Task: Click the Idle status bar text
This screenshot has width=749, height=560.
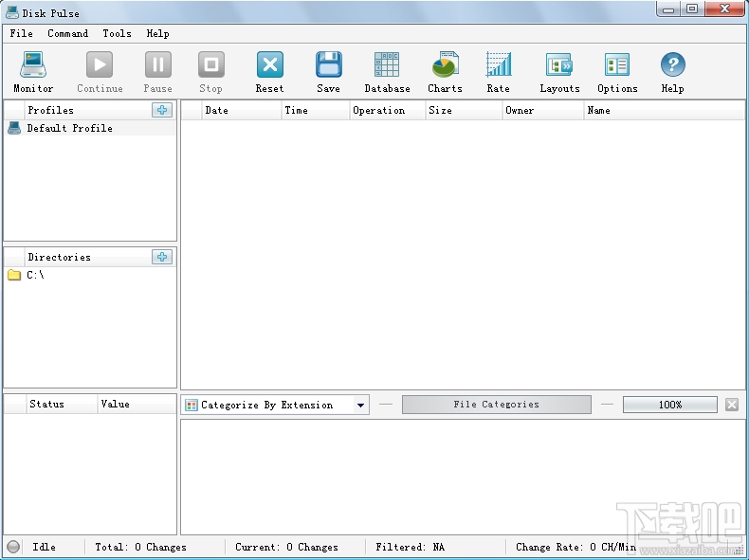Action: [44, 547]
